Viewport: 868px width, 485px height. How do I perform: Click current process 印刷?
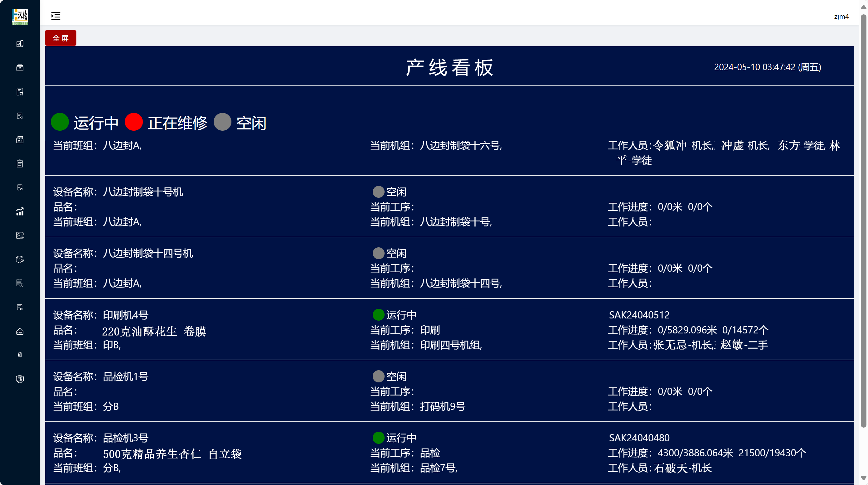(430, 330)
